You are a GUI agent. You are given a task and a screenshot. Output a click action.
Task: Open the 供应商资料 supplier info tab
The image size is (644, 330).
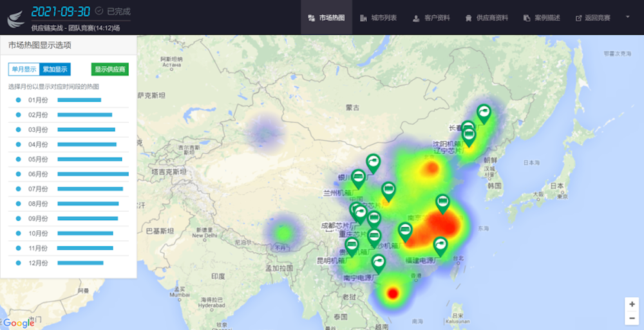pyautogui.click(x=486, y=18)
